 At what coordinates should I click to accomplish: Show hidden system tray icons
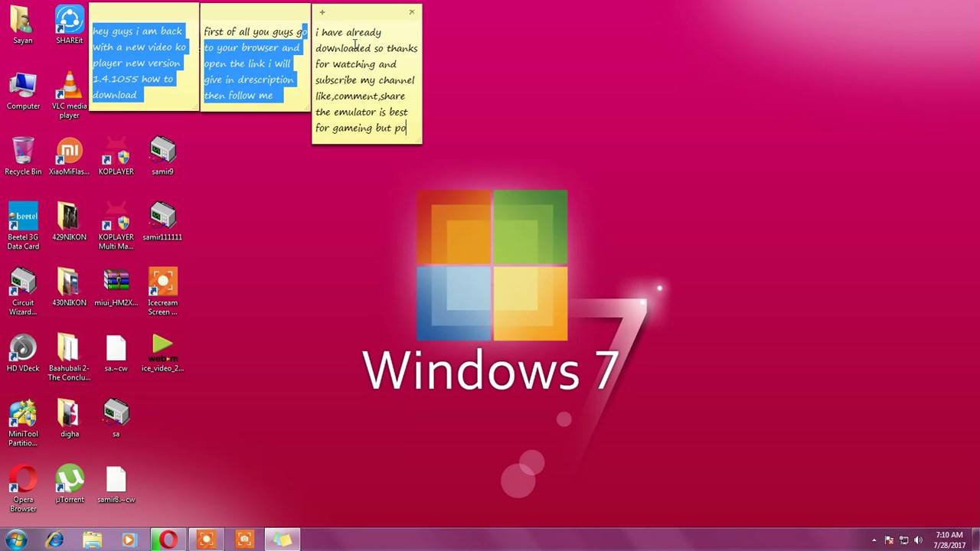pos(874,540)
